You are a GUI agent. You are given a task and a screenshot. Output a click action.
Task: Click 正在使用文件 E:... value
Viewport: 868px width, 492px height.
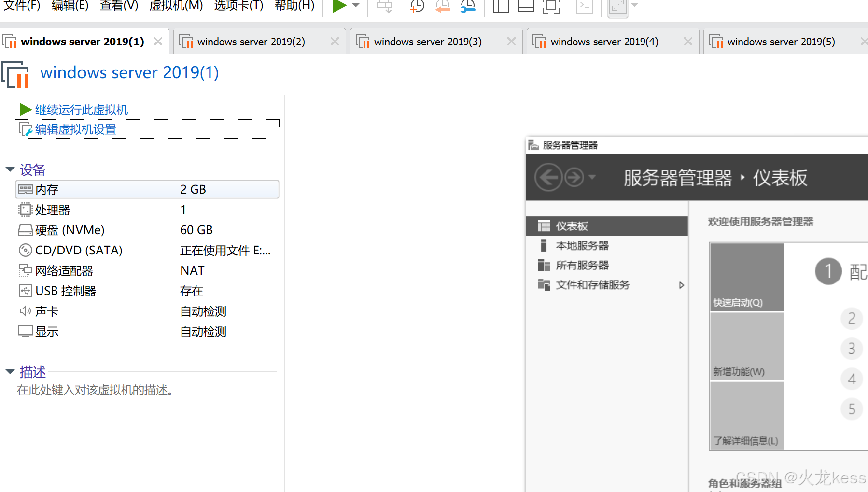pos(225,250)
